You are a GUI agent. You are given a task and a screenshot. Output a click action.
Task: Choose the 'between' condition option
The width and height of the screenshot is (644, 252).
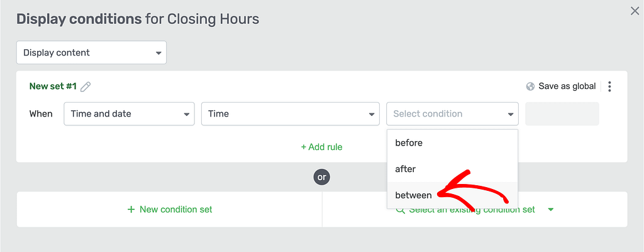pyautogui.click(x=452, y=195)
